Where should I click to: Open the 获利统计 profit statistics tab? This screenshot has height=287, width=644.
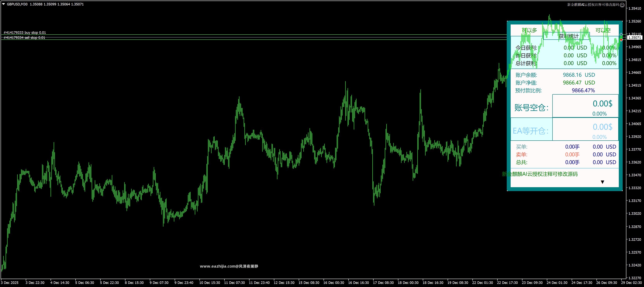pos(566,36)
